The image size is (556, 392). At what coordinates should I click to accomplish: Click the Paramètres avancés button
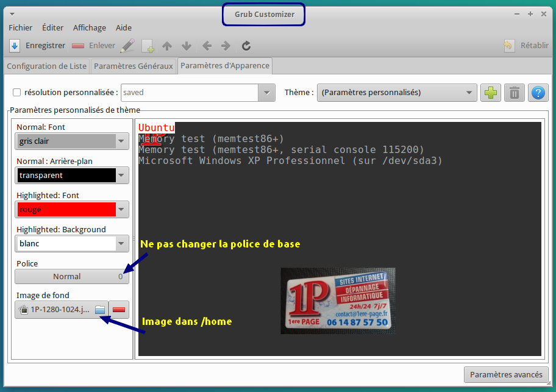pyautogui.click(x=505, y=374)
